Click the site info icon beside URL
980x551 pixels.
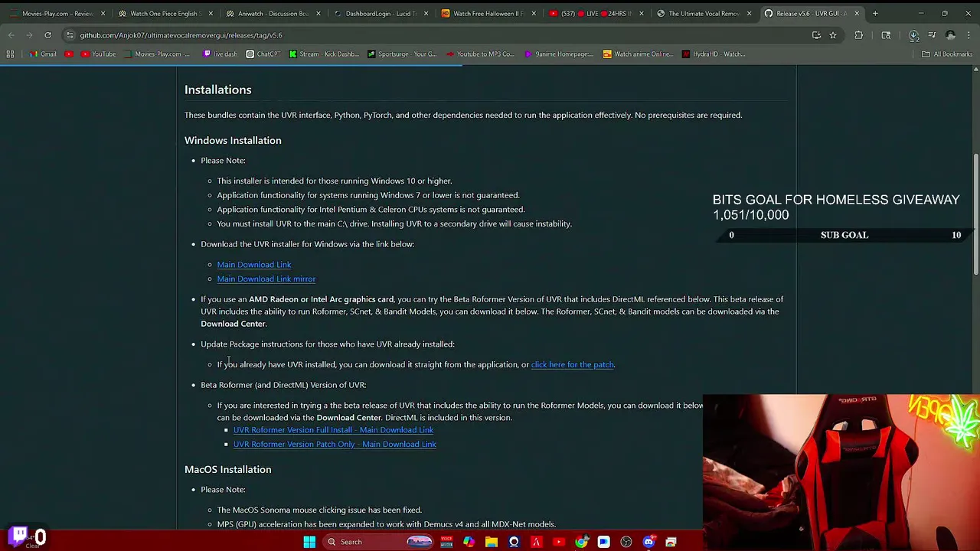coord(69,35)
